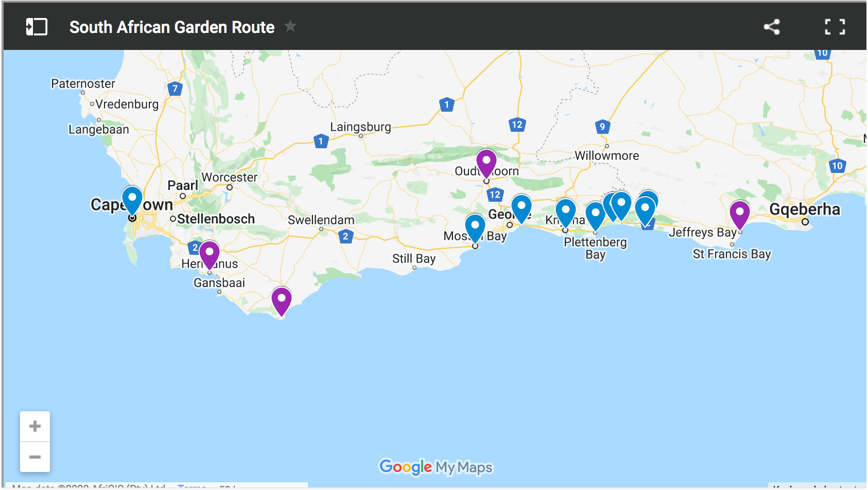Open the side panel toggle
868x490 pixels.
[x=36, y=26]
